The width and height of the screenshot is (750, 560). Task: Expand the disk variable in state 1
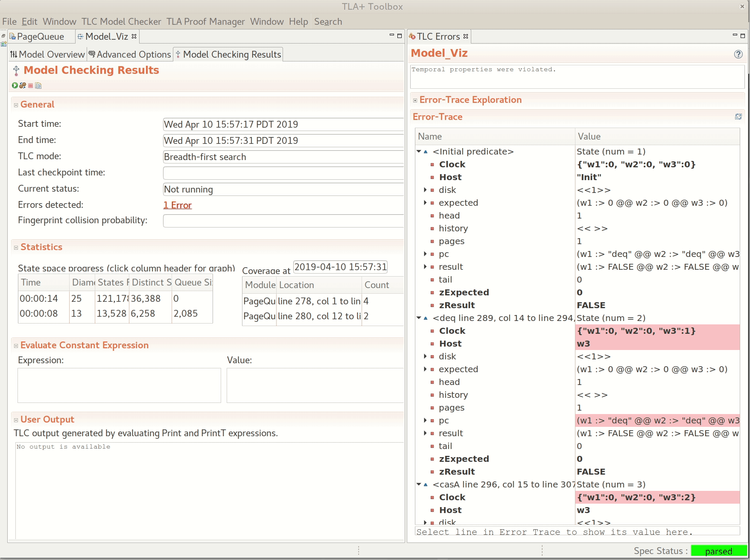click(425, 190)
